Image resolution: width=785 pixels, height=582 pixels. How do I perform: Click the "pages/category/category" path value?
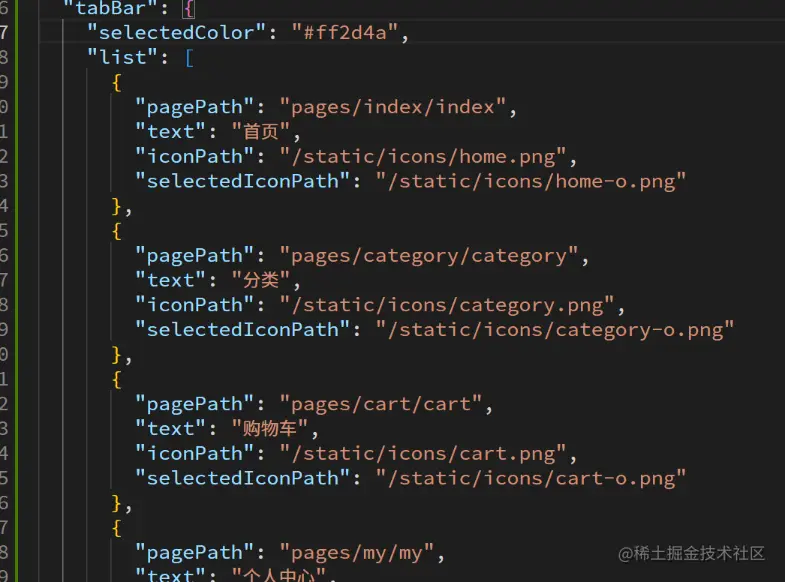[x=429, y=256]
